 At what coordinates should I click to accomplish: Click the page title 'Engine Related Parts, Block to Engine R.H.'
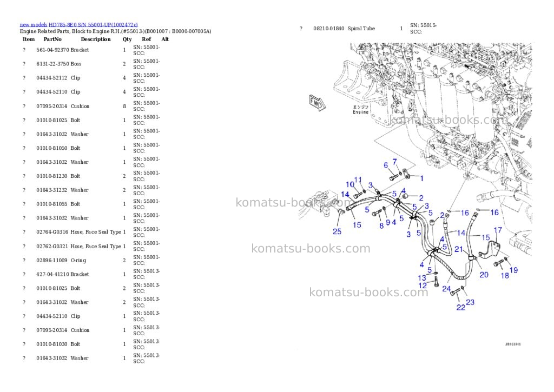click(71, 31)
